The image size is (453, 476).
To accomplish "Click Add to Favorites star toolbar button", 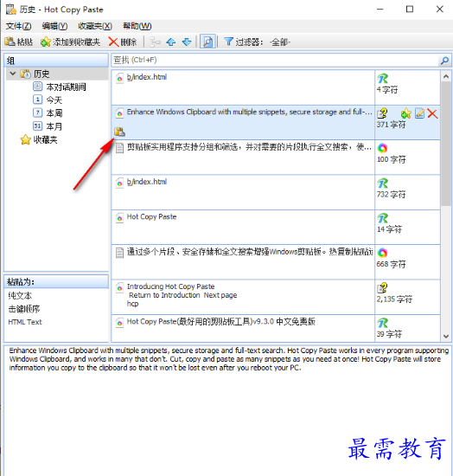I will coord(70,42).
